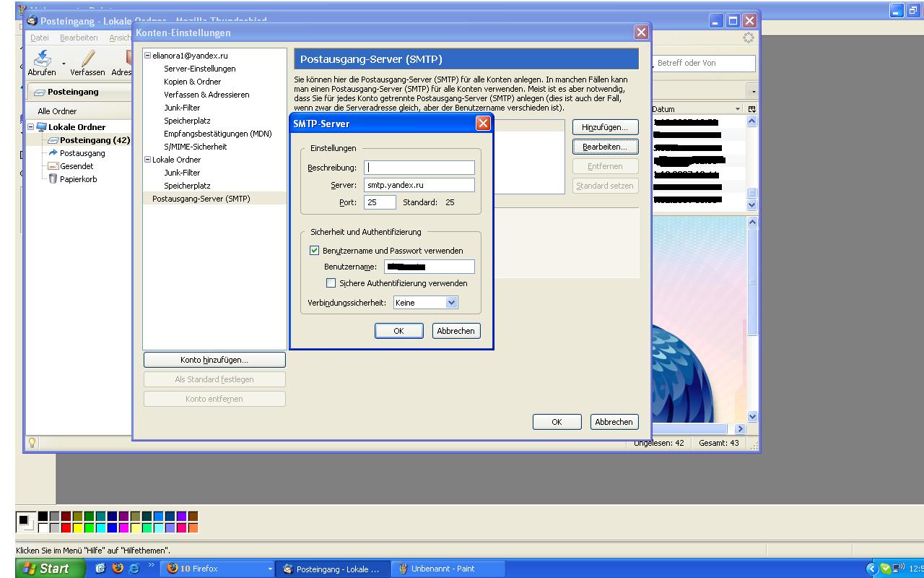Close the SMTP-Server dialog with the red X
Screen dimensions: 924x578
coord(483,124)
